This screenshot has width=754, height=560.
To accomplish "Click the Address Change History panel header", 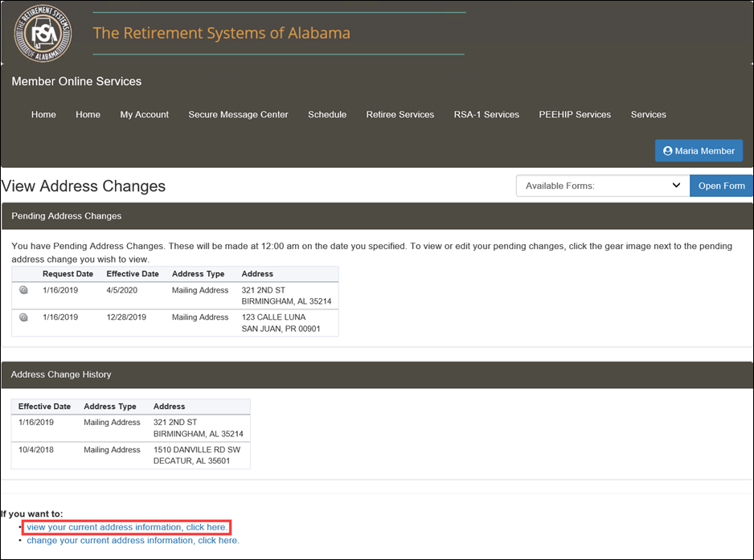I will [61, 374].
